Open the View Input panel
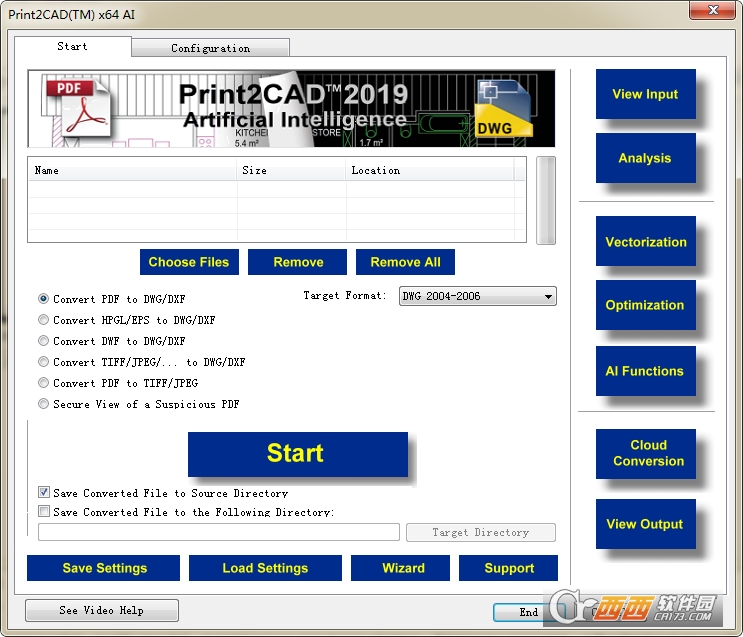Viewport: 743px width, 637px height. (645, 94)
